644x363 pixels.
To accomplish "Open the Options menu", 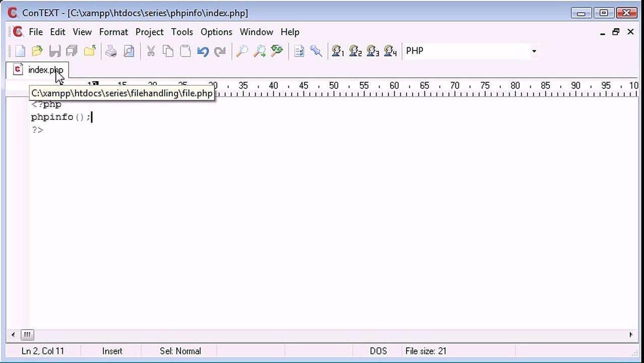I will (216, 32).
